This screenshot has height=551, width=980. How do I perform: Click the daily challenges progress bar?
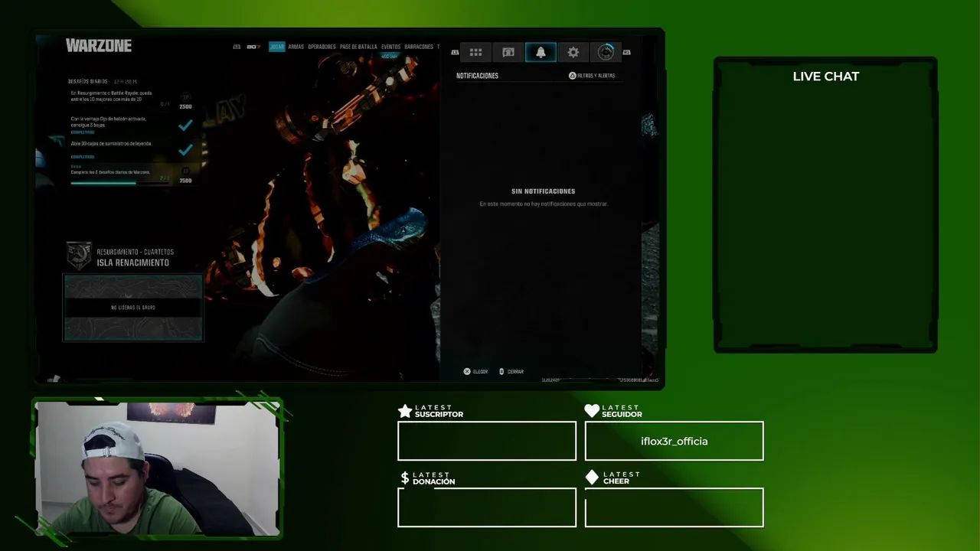coord(120,182)
